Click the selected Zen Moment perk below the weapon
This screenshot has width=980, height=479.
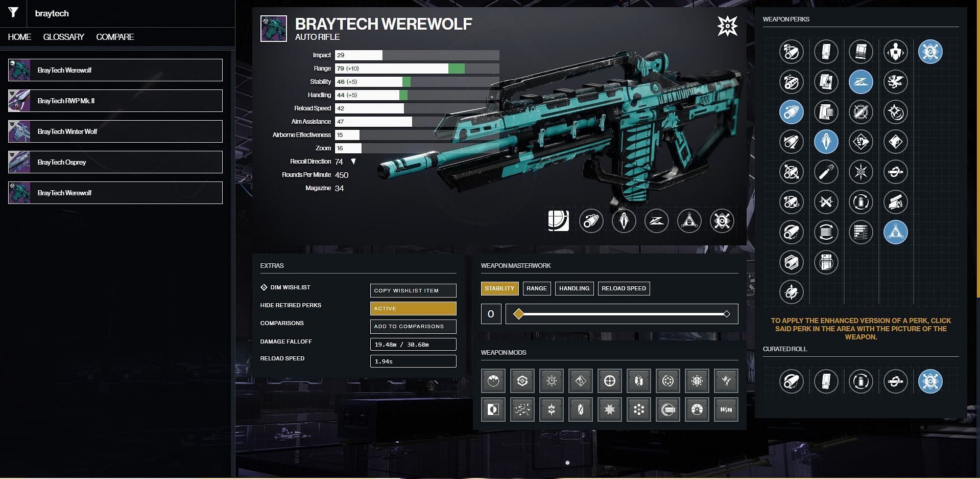(x=657, y=221)
